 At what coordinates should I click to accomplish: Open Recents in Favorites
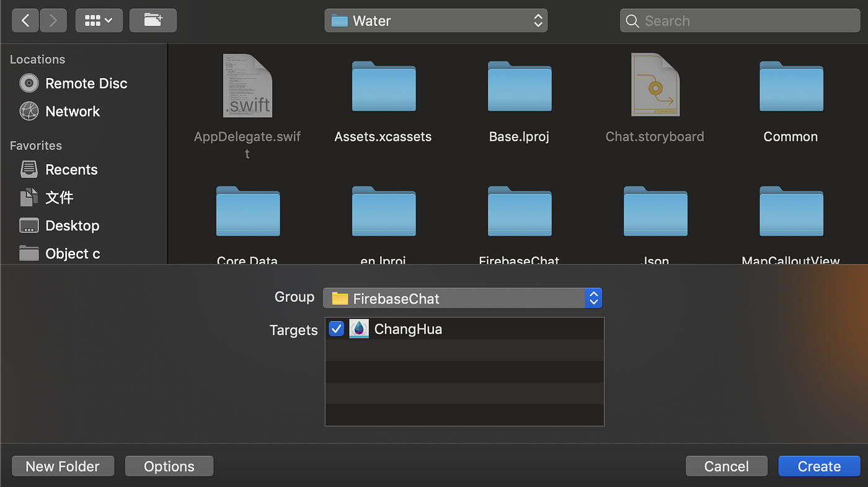click(58, 169)
